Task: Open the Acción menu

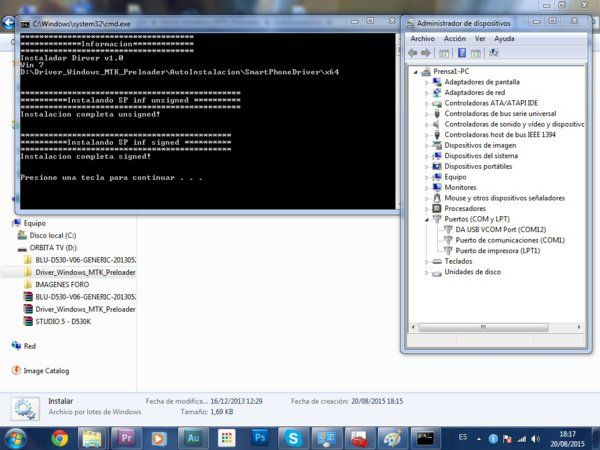Action: [455, 39]
